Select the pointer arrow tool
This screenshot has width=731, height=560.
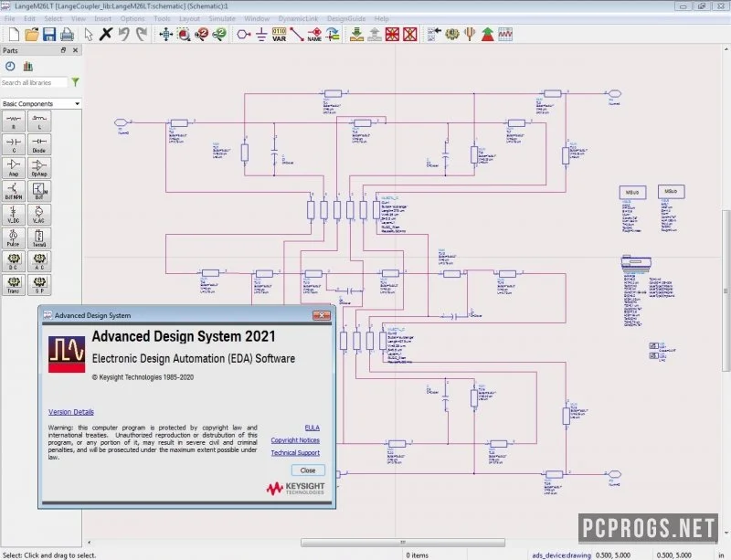click(89, 34)
